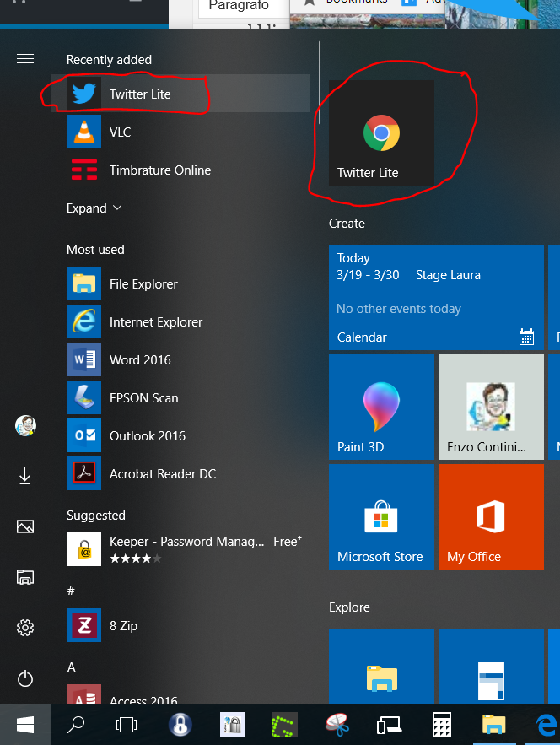Jump to apps under letter A header
560x745 pixels.
point(72,667)
